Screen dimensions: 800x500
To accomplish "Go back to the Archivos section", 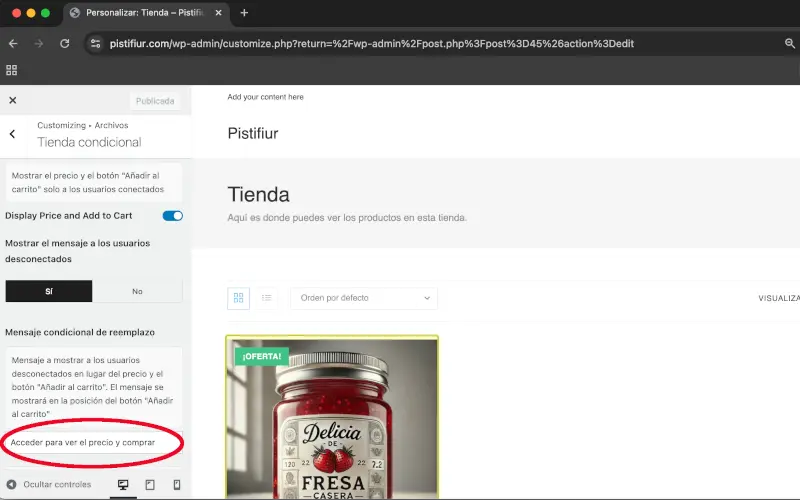I will (12, 134).
